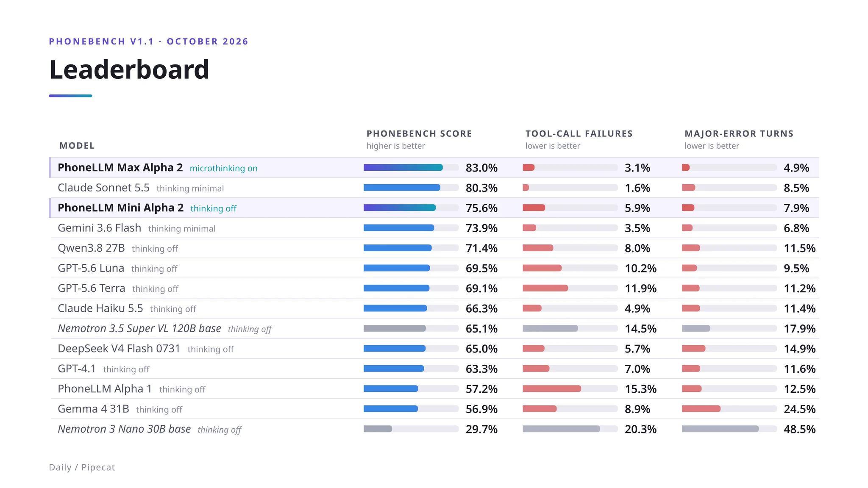Click the PhoneLLM Max Alpha 2 model name
The image size is (868, 488).
[120, 168]
